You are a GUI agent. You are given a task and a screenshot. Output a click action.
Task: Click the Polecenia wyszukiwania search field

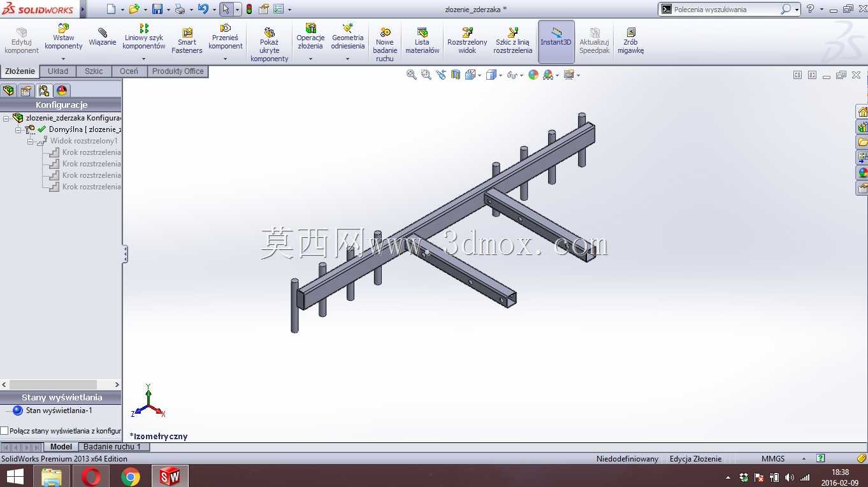[725, 9]
